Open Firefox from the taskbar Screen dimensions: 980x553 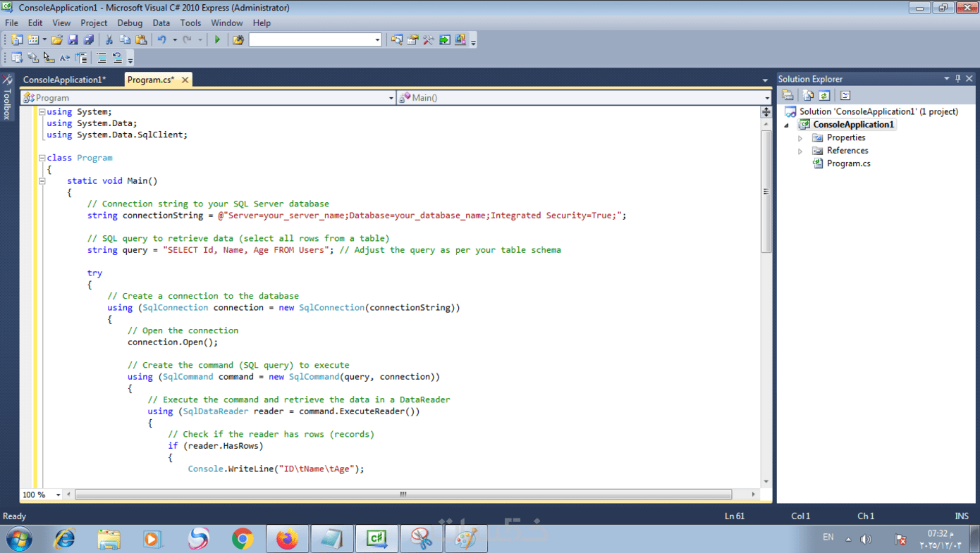pyautogui.click(x=287, y=540)
